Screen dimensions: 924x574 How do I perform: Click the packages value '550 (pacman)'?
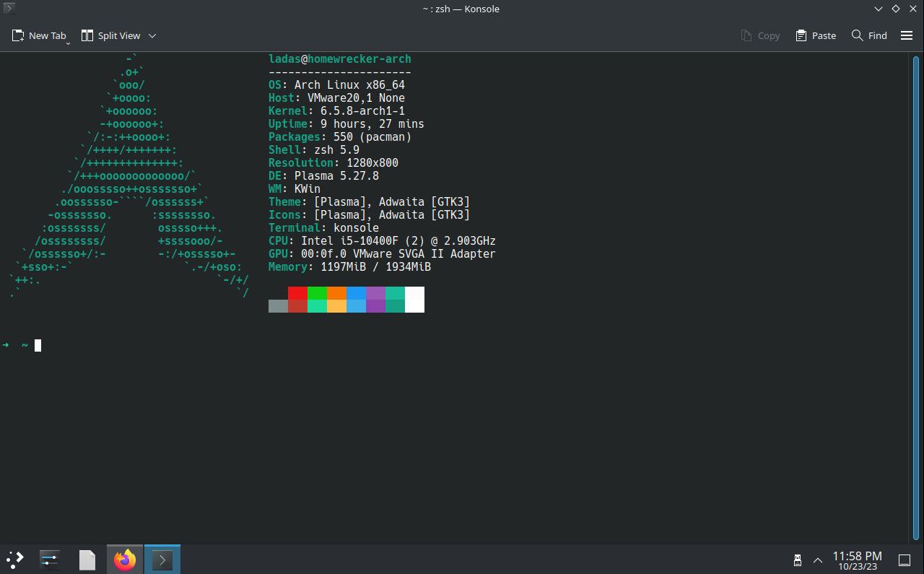click(372, 137)
